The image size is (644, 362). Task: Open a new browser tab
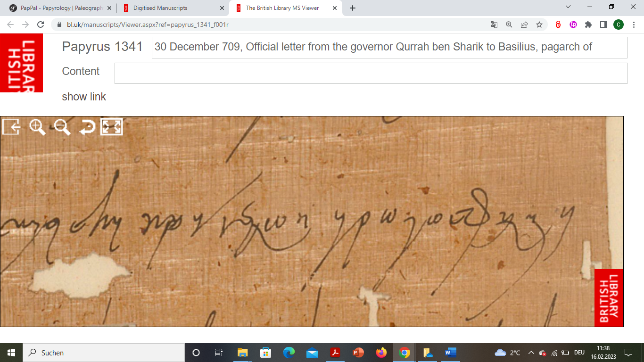coord(353,8)
